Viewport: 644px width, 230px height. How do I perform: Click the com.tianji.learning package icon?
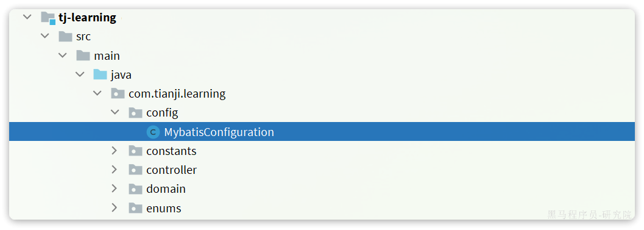coord(118,94)
